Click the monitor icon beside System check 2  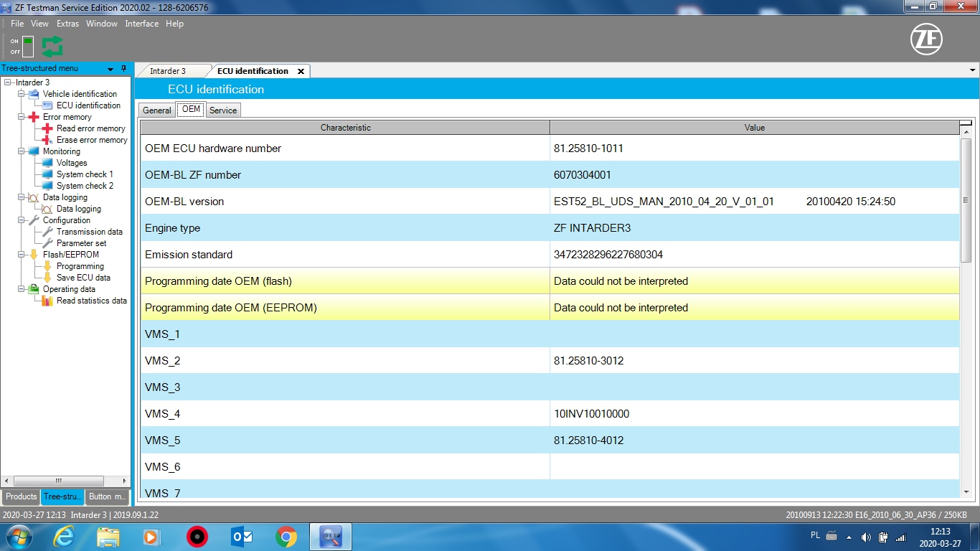(47, 186)
